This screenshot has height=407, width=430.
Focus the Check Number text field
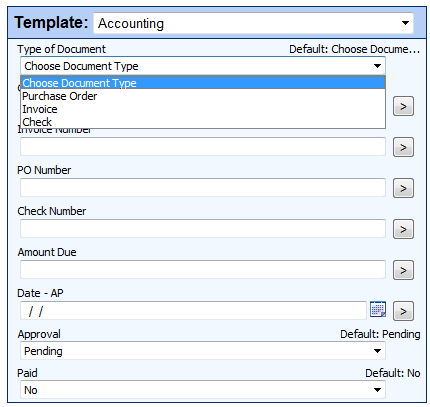[203, 228]
